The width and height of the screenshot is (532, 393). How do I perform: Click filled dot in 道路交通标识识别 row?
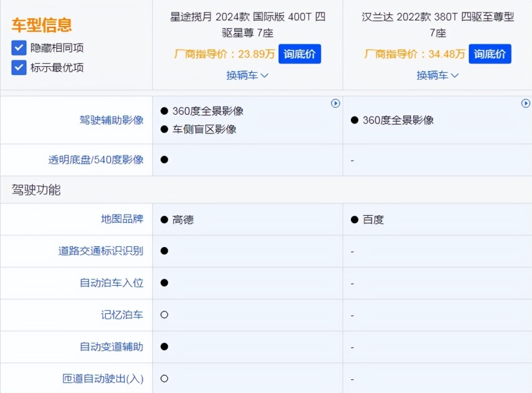coord(164,251)
